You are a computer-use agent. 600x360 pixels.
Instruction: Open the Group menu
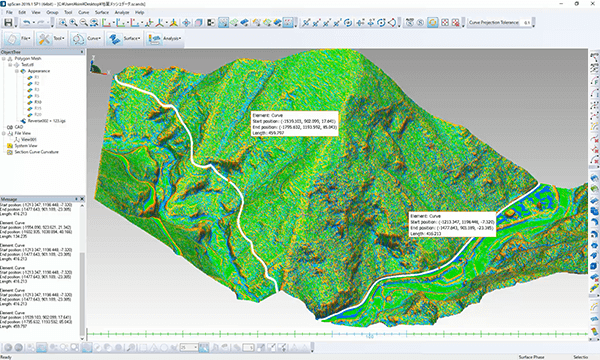[x=52, y=12]
